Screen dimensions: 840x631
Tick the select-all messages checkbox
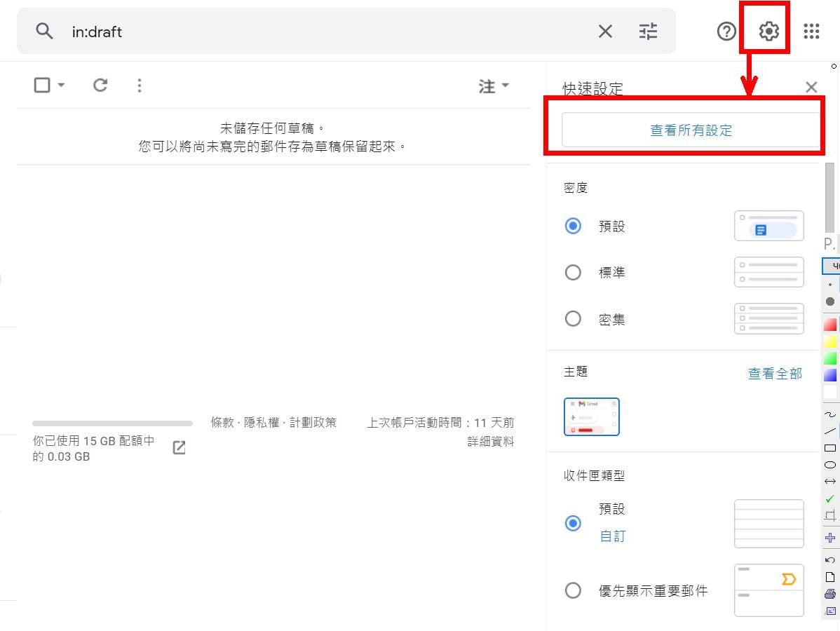(x=42, y=85)
